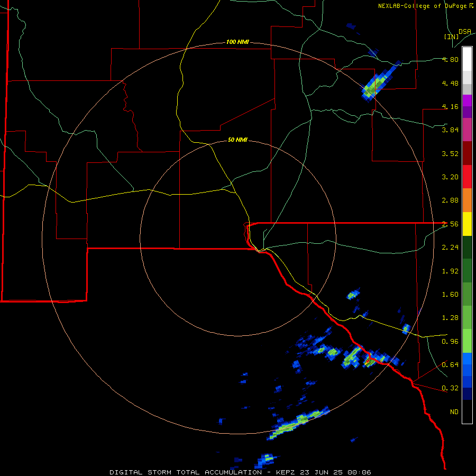The width and height of the screenshot is (476, 476).
Task: Click the NEXLAB-College of DuPage credit text
Action: [423, 6]
